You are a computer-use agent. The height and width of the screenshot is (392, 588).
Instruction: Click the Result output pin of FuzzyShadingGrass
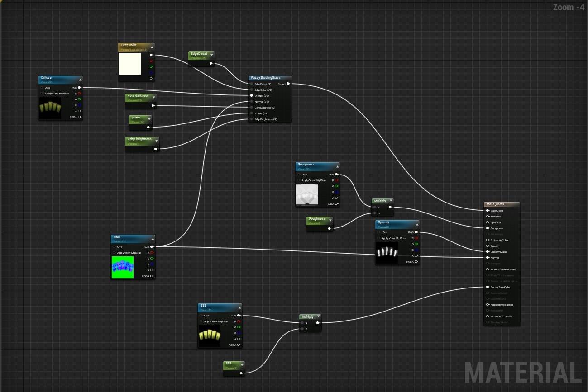288,84
